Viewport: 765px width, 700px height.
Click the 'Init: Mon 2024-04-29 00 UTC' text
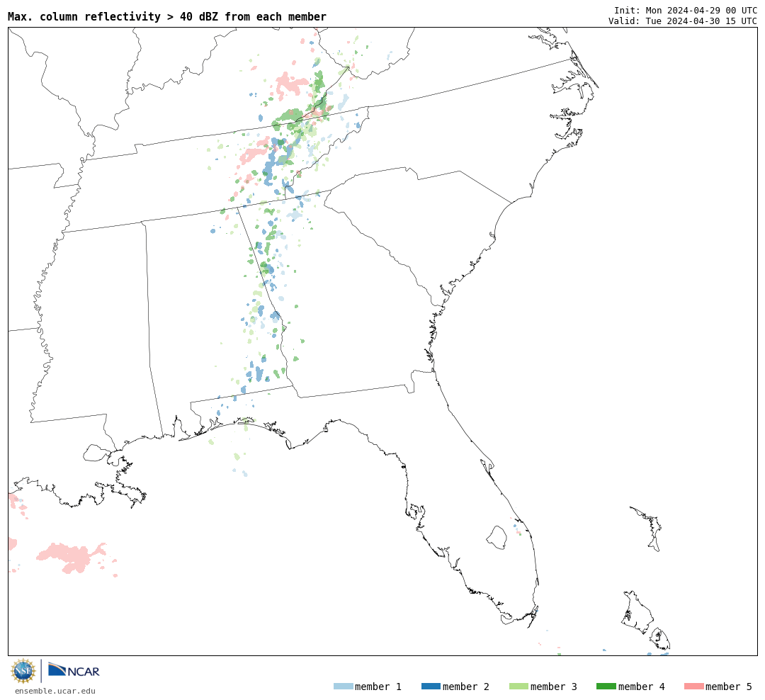pyautogui.click(x=686, y=10)
